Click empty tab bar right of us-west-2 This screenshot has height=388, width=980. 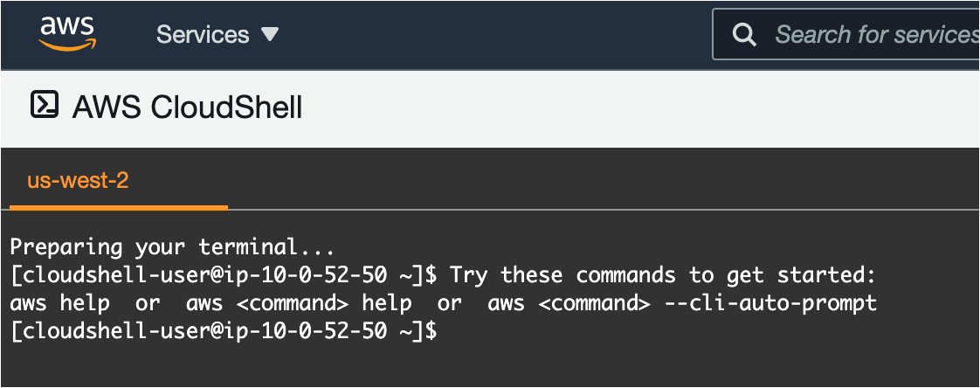coord(603,184)
